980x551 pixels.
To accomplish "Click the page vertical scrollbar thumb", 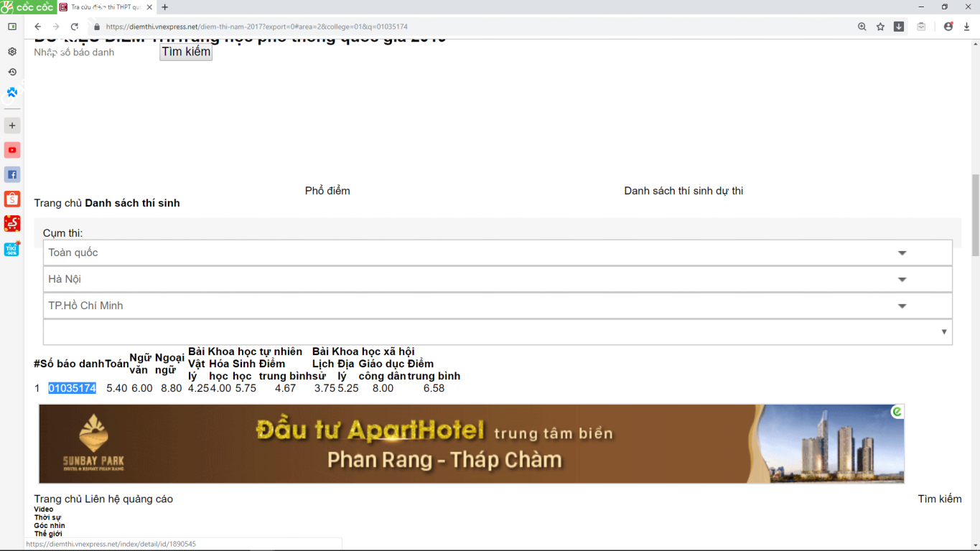I will (975, 215).
